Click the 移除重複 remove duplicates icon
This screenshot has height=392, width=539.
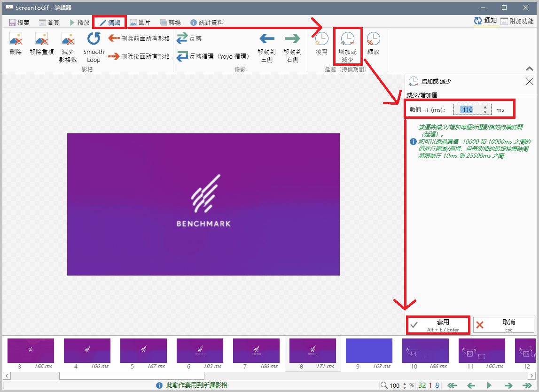42,39
